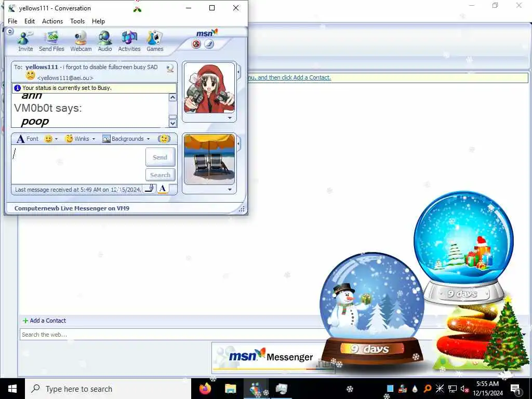Open the Font formatting option
The width and height of the screenshot is (532, 399).
pyautogui.click(x=28, y=139)
